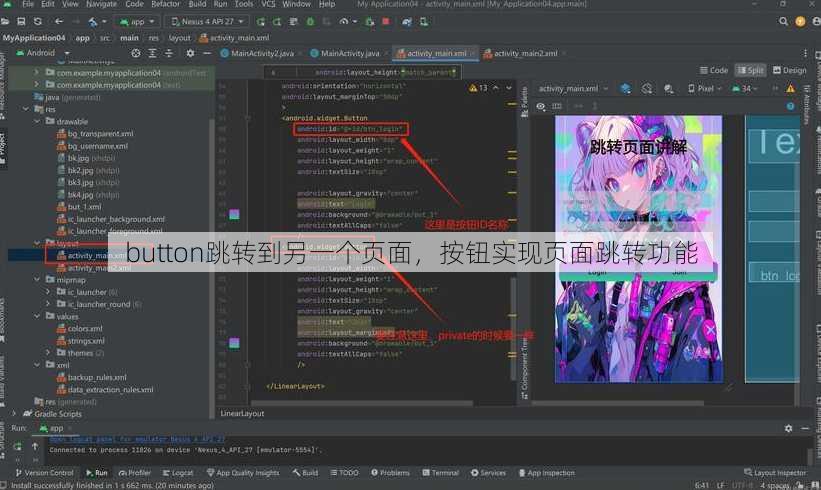This screenshot has height=490, width=821.
Task: Open the Navigate menu
Action: point(102,4)
